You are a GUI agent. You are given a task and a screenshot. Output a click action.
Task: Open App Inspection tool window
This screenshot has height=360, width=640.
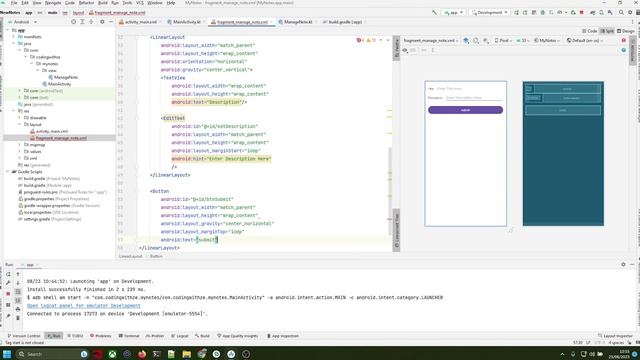tap(283, 336)
